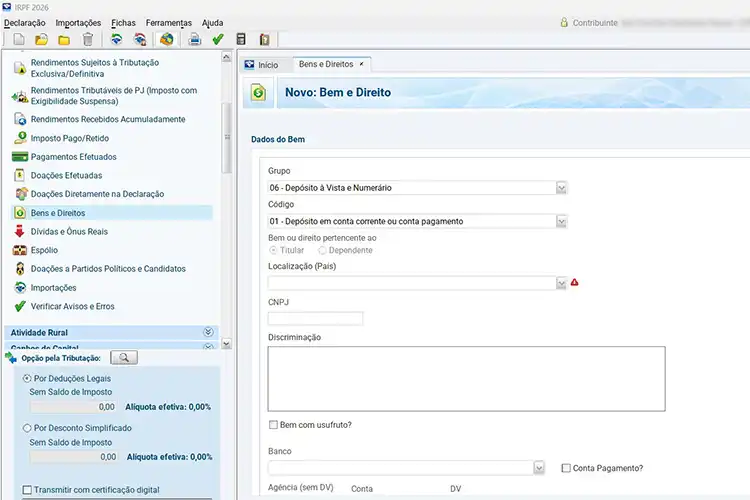The image size is (750, 500).
Task: Open Bens e Direitos in the sidebar
Action: click(x=111, y=212)
